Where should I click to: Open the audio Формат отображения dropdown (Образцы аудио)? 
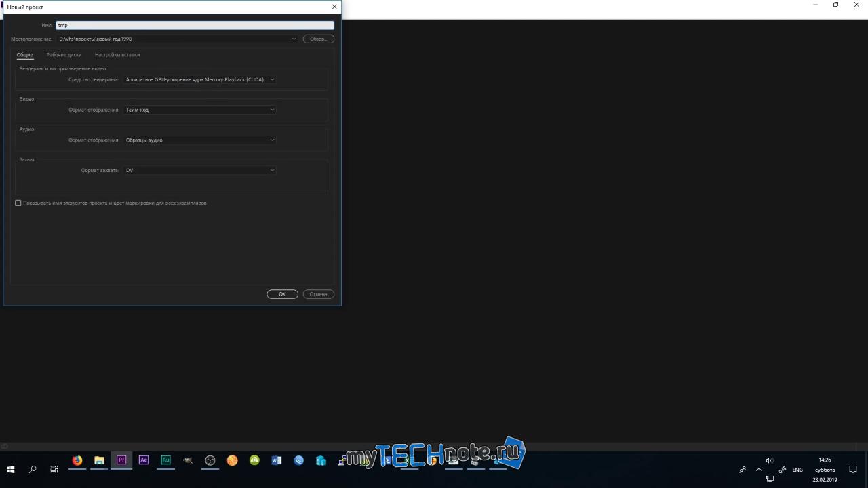click(x=200, y=140)
